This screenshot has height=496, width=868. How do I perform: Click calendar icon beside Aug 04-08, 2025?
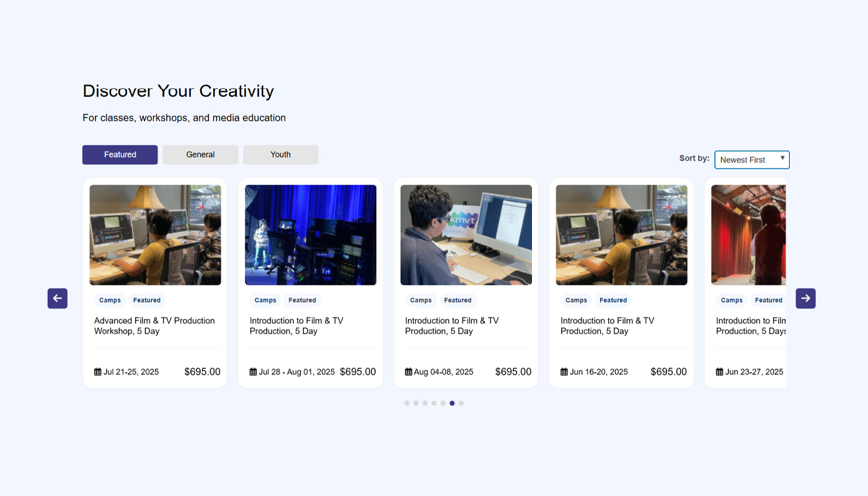pos(409,372)
